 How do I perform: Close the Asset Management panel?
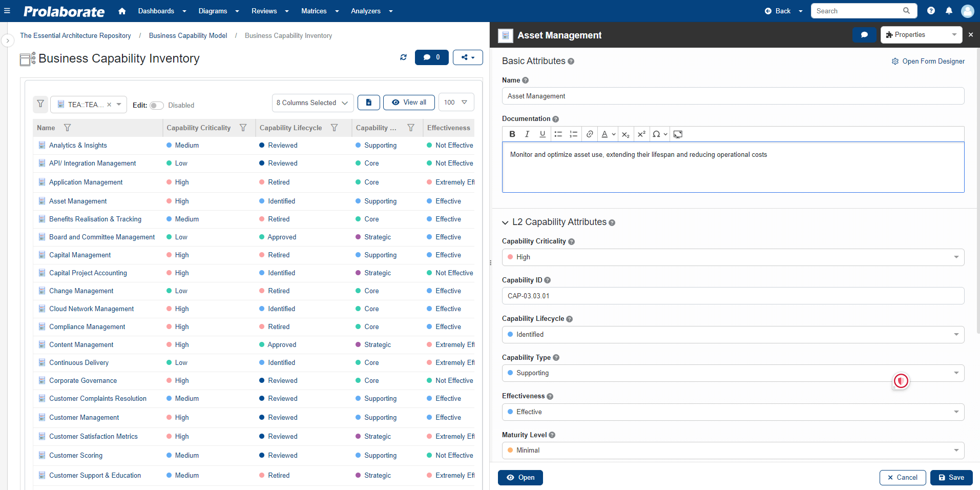[x=970, y=35]
